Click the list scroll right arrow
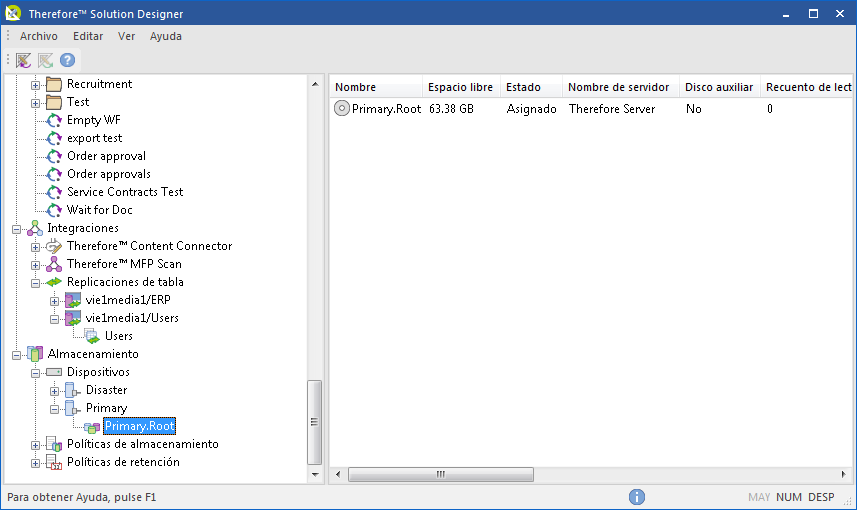Screen dimensions: 858x511 click(x=843, y=474)
